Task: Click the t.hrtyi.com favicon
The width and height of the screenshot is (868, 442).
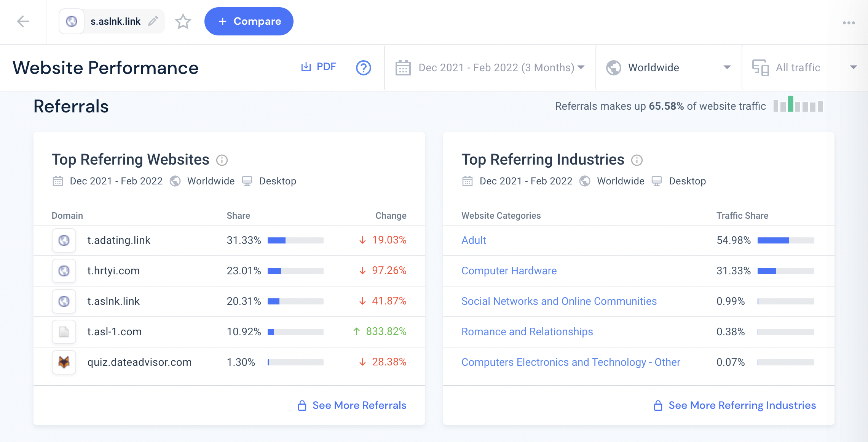Action: (64, 271)
